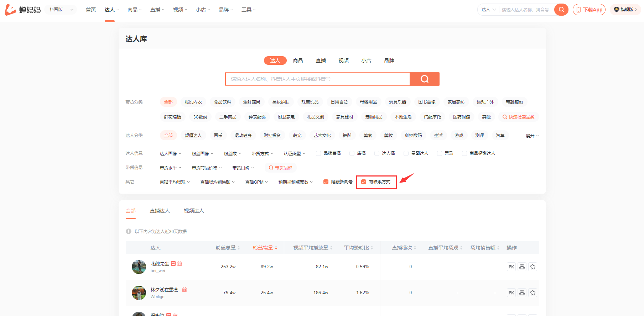Sort by 视频平均播放量 column arrows
Screen dimensions: 644x316
click(331, 248)
